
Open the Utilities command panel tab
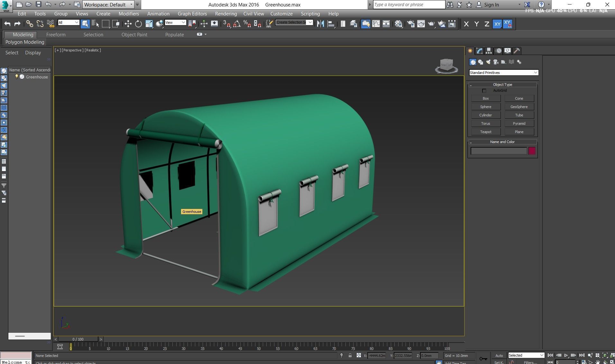(x=517, y=51)
